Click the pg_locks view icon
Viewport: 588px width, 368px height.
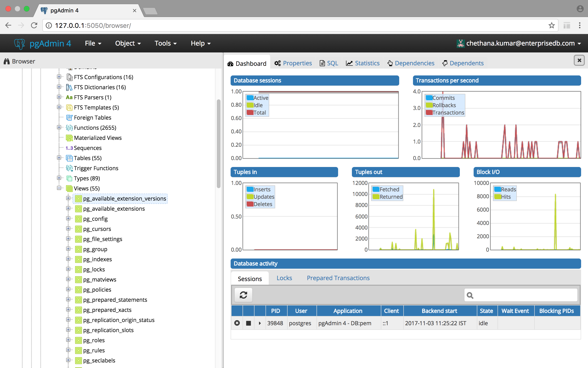(78, 269)
